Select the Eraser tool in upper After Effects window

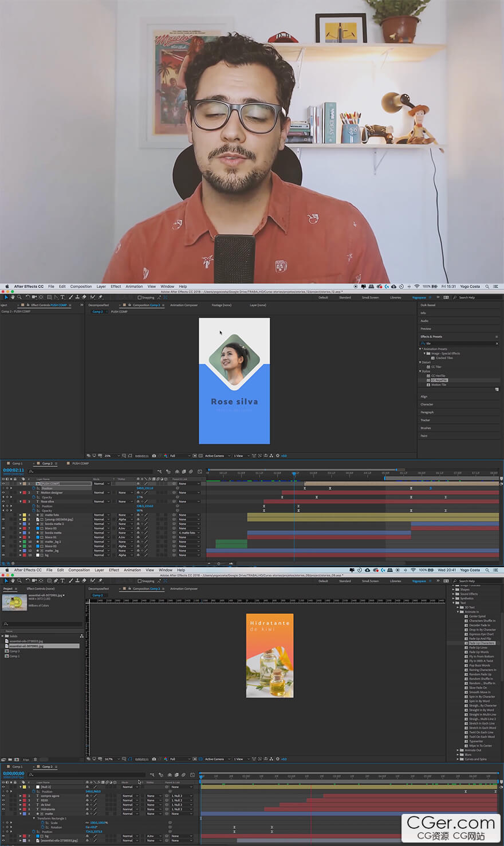[x=84, y=297]
